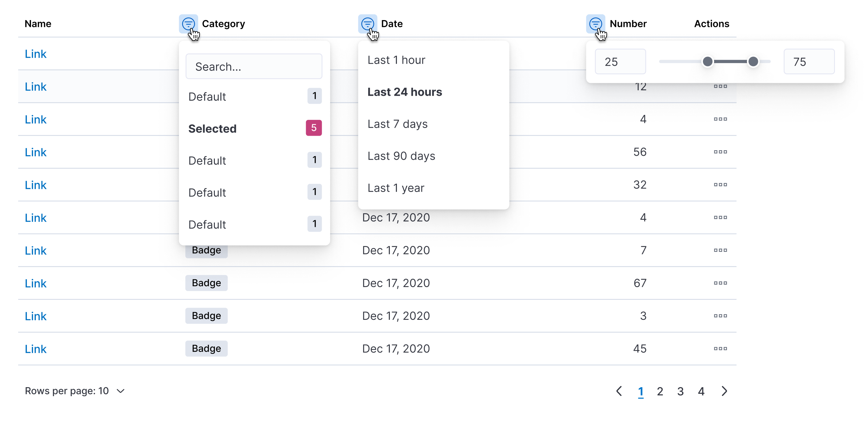Click left handle of Number range slider
The width and height of the screenshot is (868, 424).
click(708, 61)
